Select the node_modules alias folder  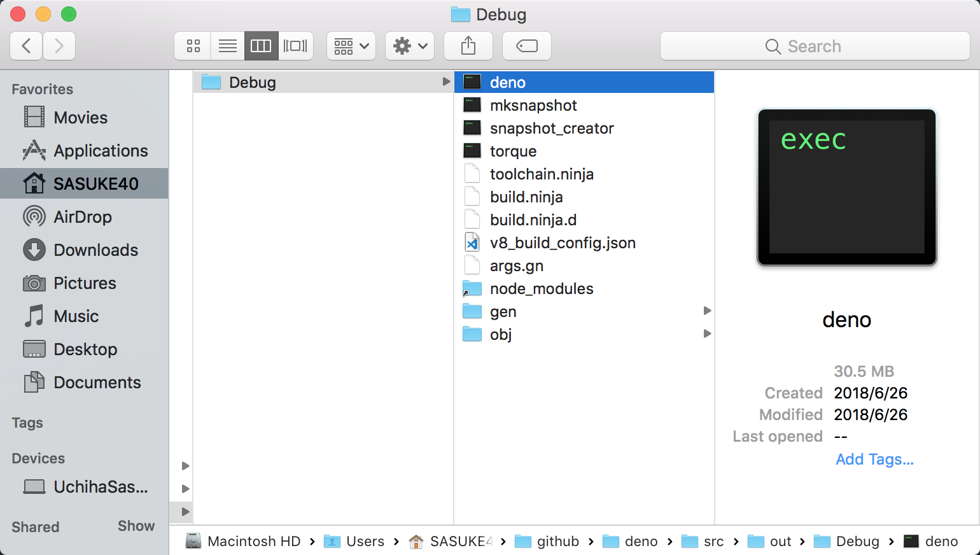[584, 288]
